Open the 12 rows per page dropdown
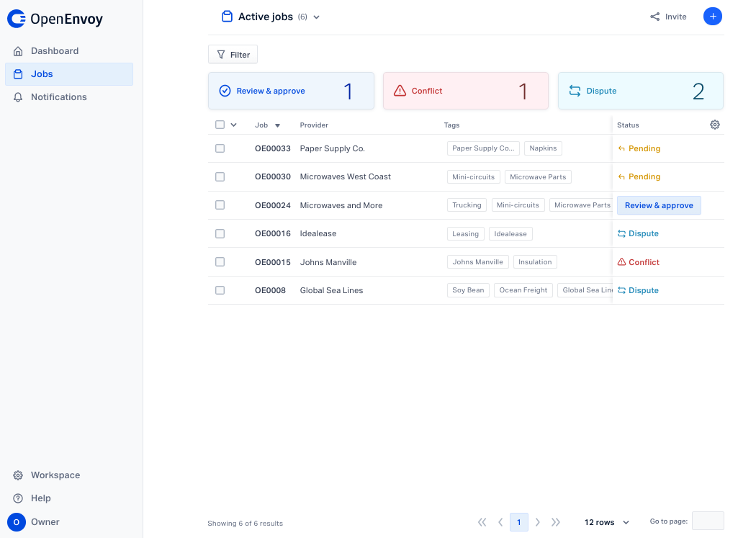The width and height of the screenshot is (756, 538). tap(607, 523)
